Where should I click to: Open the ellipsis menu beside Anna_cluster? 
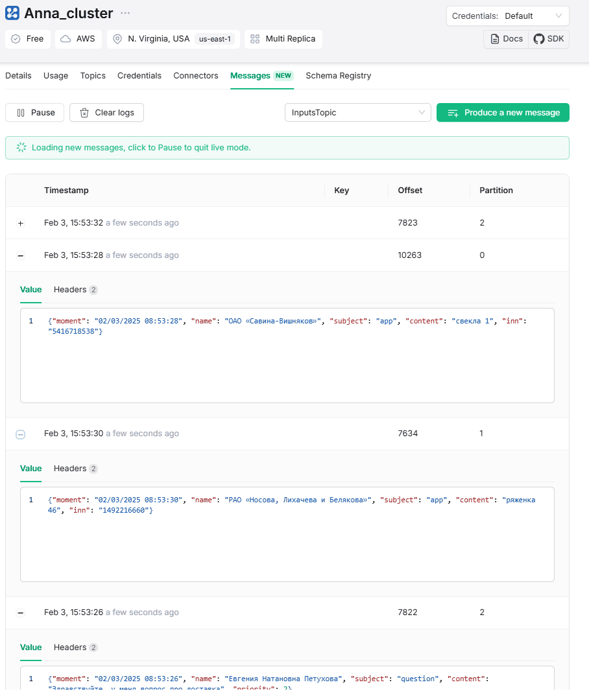(125, 14)
